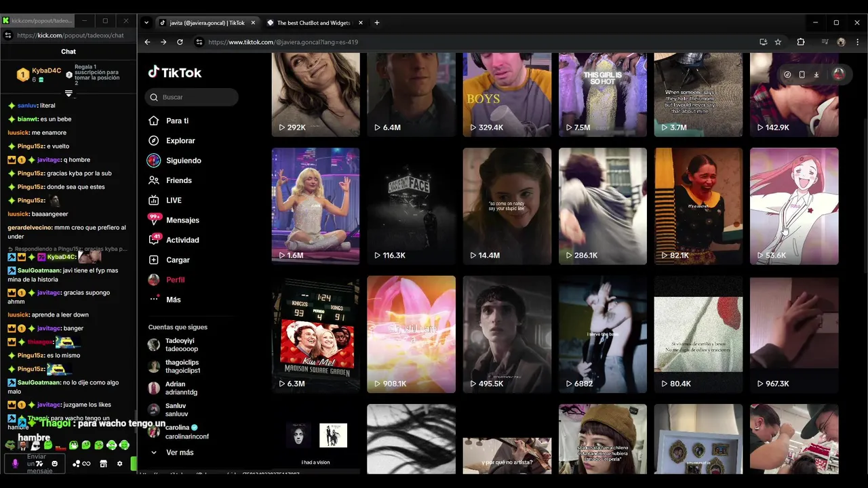Go back in the TikTok browser window

pyautogui.click(x=147, y=42)
